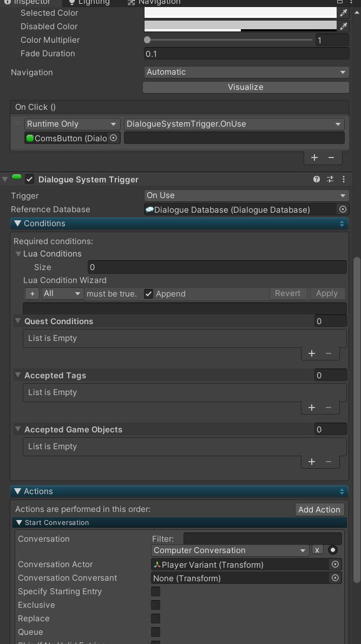Screen dimensions: 361x644
Task: Collapse Dialogue System Trigger component arrow
Action: pyautogui.click(x=5, y=180)
